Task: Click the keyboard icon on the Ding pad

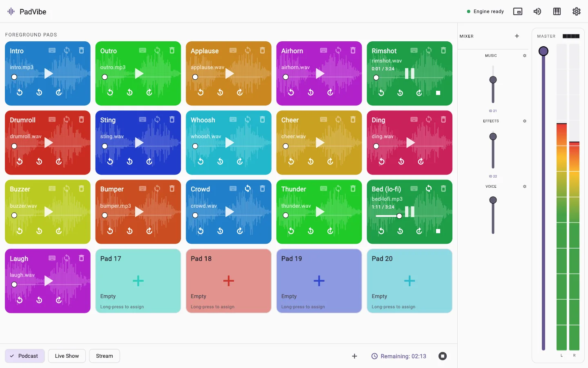Action: [x=414, y=119]
